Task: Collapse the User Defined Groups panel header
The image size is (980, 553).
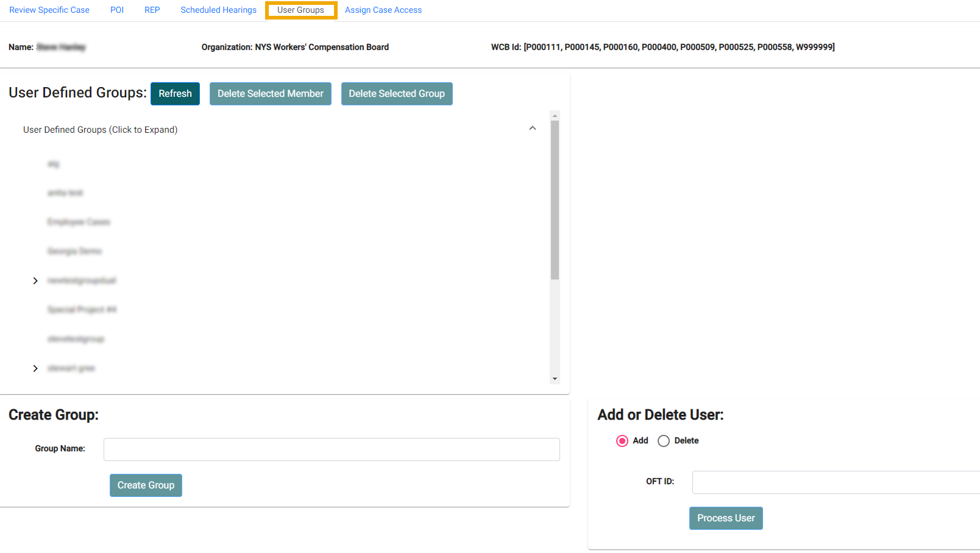Action: pyautogui.click(x=532, y=129)
